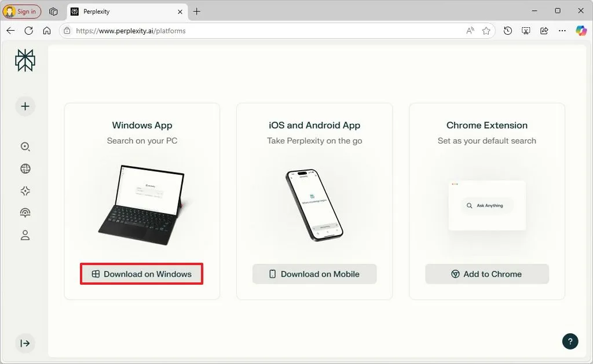The width and height of the screenshot is (593, 364).
Task: Click the Download on Windows button
Action: pyautogui.click(x=141, y=274)
